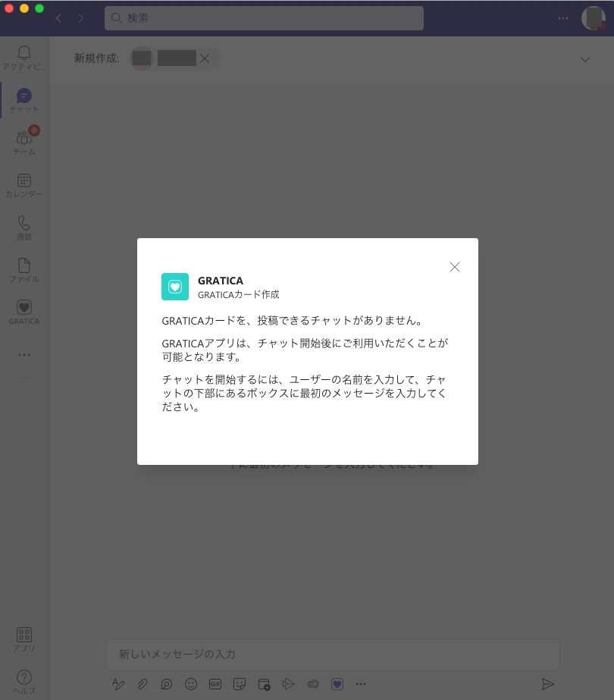Close the GRATICA dialog with the X
The width and height of the screenshot is (614, 700).
click(455, 267)
